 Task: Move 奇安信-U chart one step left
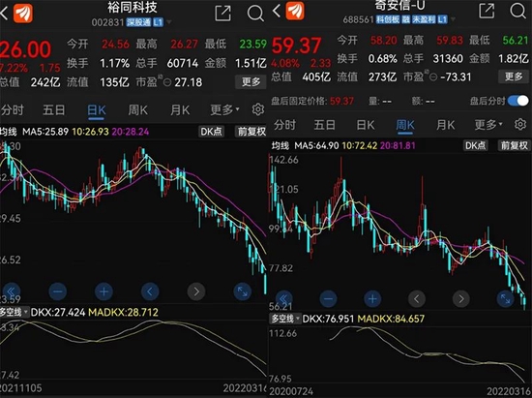point(417,299)
